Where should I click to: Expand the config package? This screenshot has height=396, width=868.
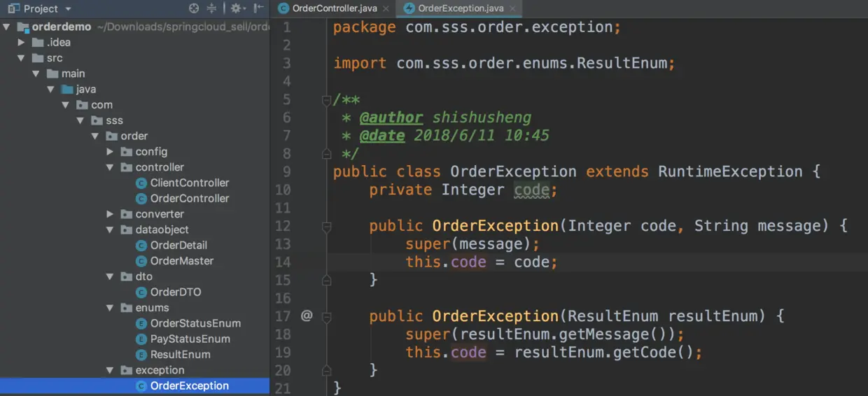pos(110,151)
